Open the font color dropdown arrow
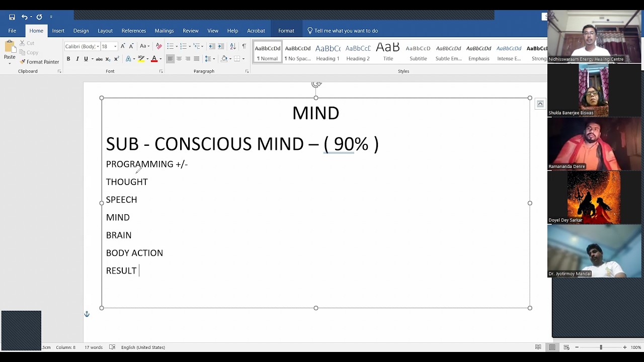The image size is (644, 362). pyautogui.click(x=160, y=59)
